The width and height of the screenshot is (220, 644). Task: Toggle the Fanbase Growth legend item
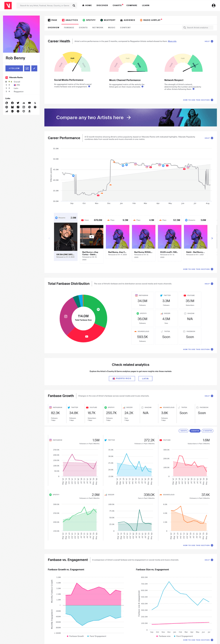pyautogui.click(x=75, y=636)
